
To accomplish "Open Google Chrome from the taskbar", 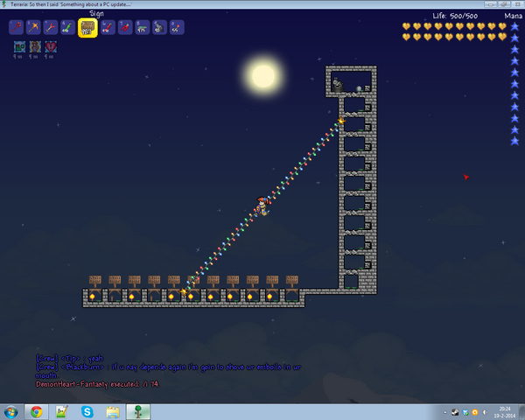I will [36, 411].
